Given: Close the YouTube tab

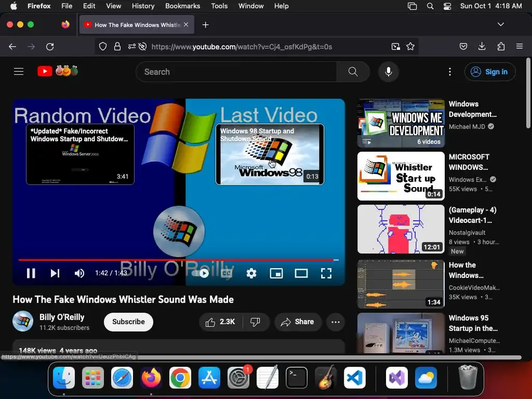Looking at the screenshot, I should (186, 24).
